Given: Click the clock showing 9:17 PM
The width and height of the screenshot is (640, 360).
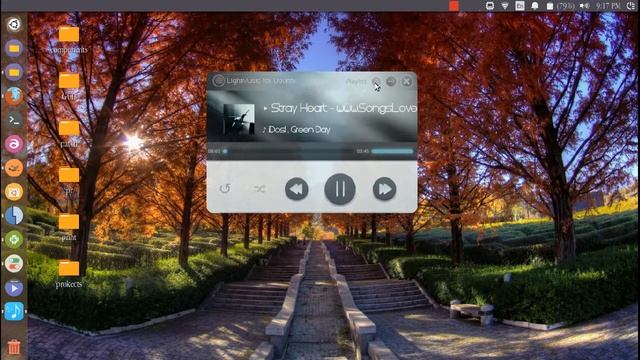Looking at the screenshot, I should click(x=608, y=6).
